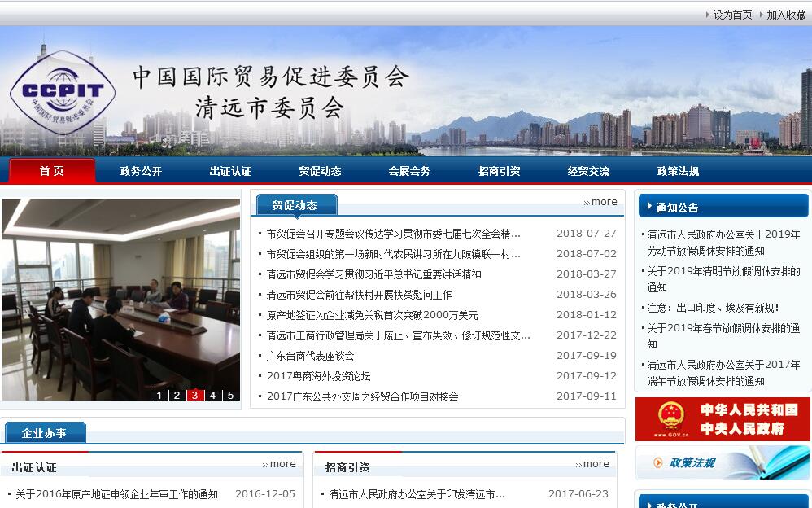This screenshot has height=508, width=812.
Task: Select the 企业办事 tab
Action: [44, 433]
